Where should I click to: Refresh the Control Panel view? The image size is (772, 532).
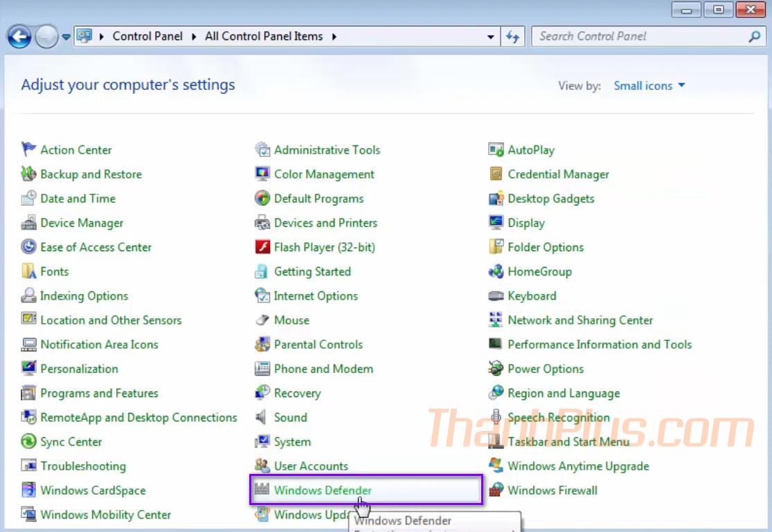coord(512,37)
